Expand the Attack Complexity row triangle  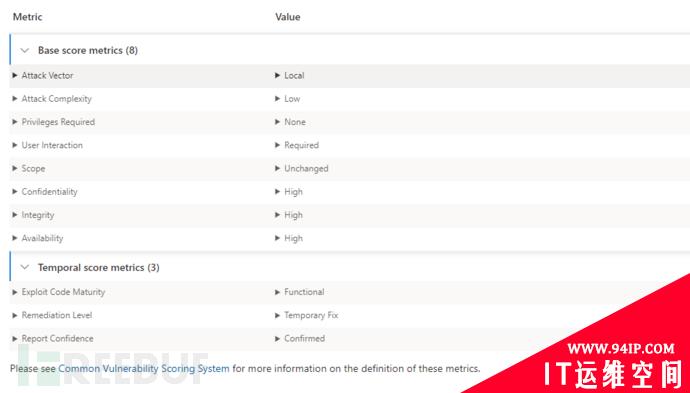pyautogui.click(x=15, y=99)
